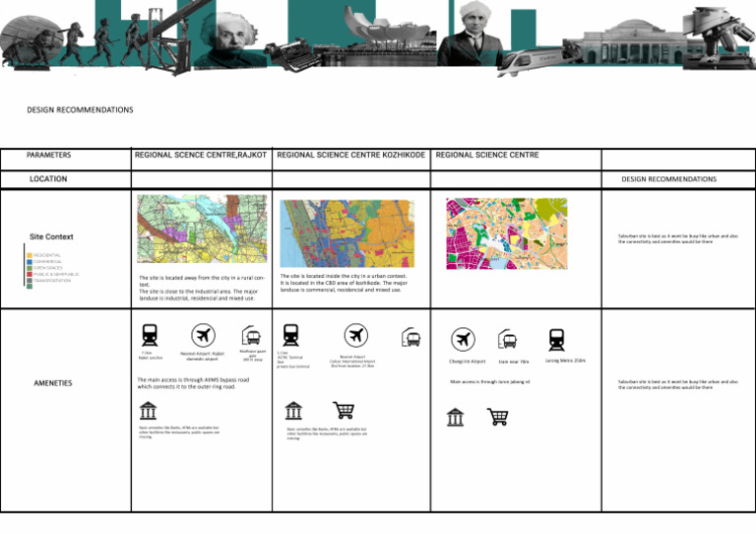Click the bus icon in the Rajkot amenities
756x534 pixels.
tap(251, 336)
